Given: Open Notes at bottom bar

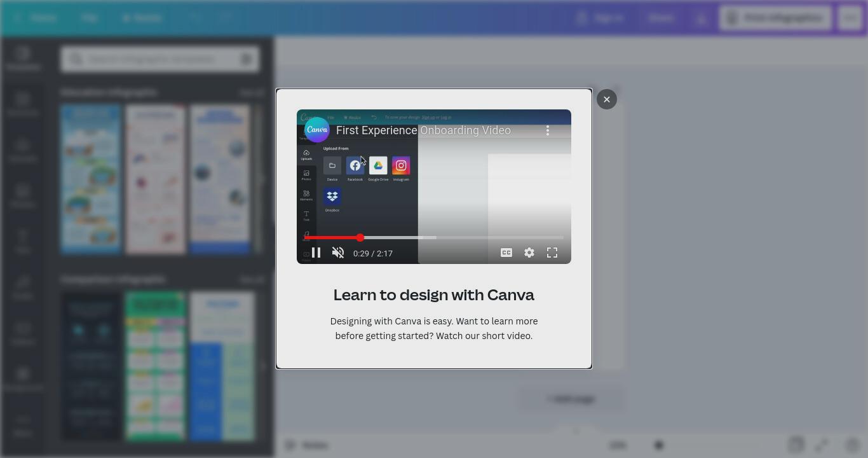Looking at the screenshot, I should click(308, 445).
